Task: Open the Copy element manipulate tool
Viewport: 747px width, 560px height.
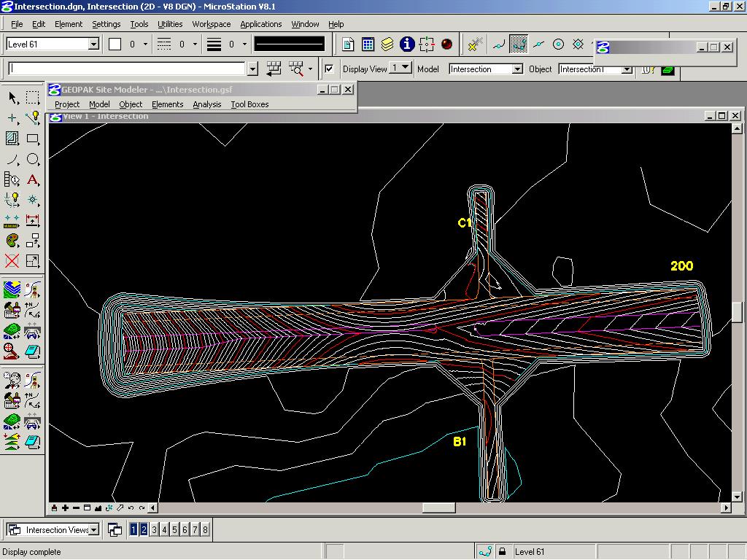Action: (32, 241)
